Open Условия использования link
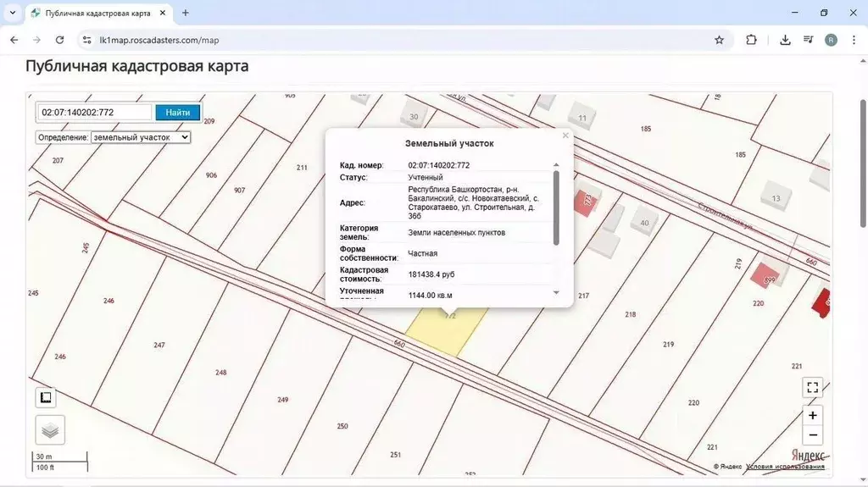The height and width of the screenshot is (487, 868). (x=785, y=467)
